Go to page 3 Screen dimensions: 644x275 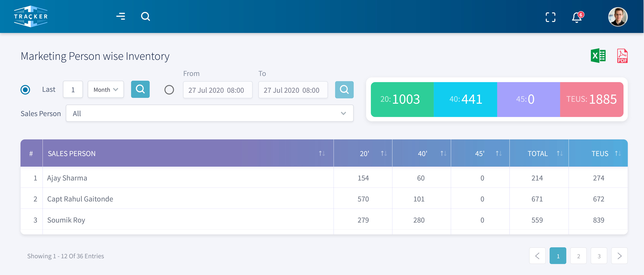tap(599, 256)
